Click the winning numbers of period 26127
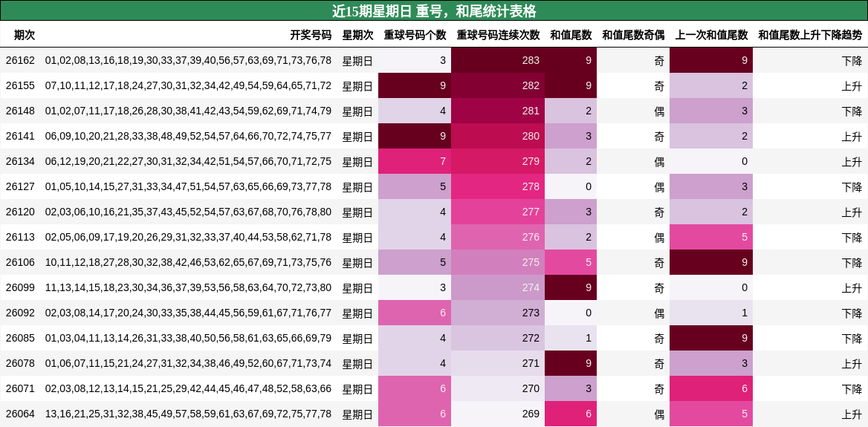 pyautogui.click(x=188, y=187)
